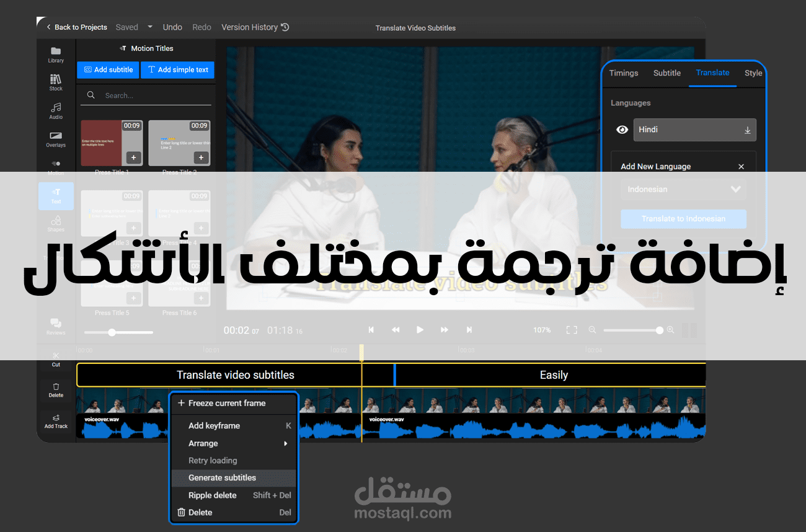
Task: Click the rewind button
Action: [x=396, y=330]
